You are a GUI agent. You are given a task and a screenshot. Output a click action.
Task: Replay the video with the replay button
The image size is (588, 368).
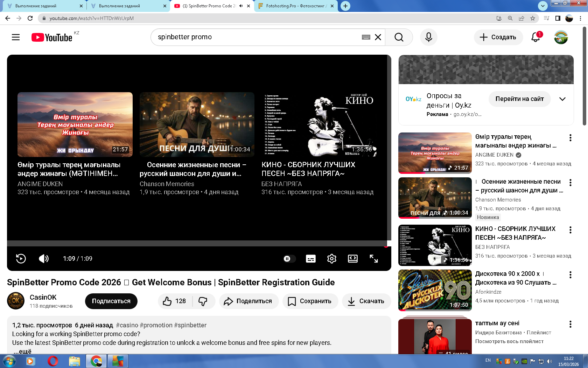pos(21,259)
